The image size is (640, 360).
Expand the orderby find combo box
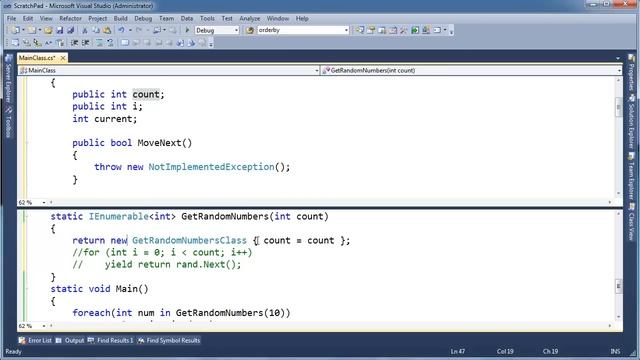(x=346, y=30)
